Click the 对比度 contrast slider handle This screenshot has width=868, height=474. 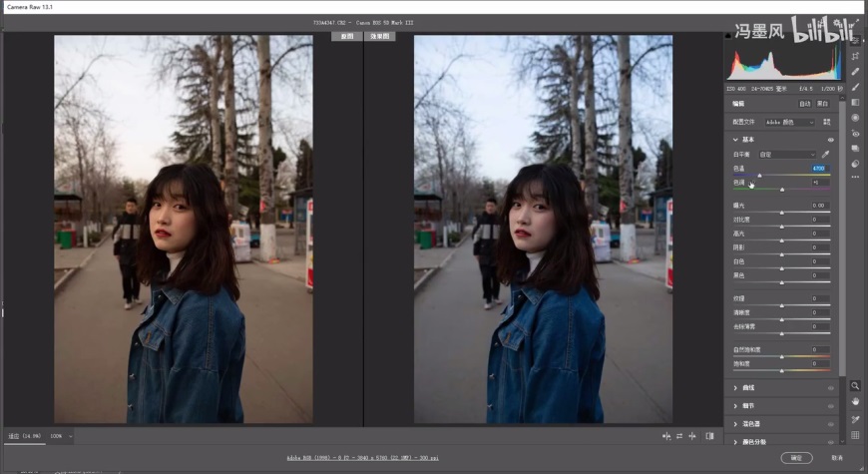(781, 227)
